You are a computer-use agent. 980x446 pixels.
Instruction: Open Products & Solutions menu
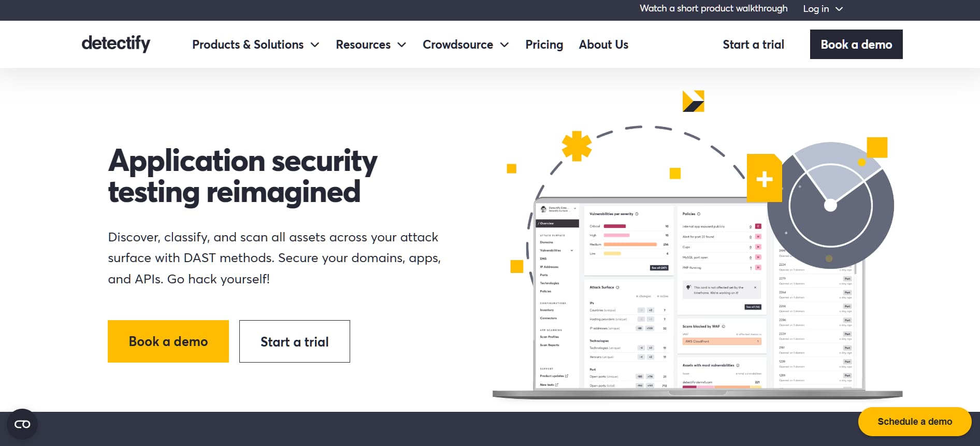coord(248,45)
